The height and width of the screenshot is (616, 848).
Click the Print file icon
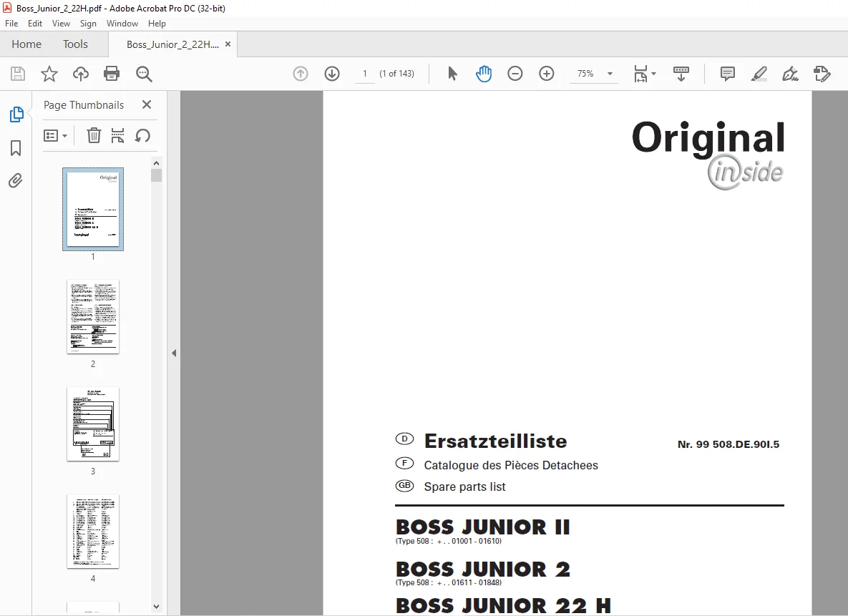click(x=112, y=74)
